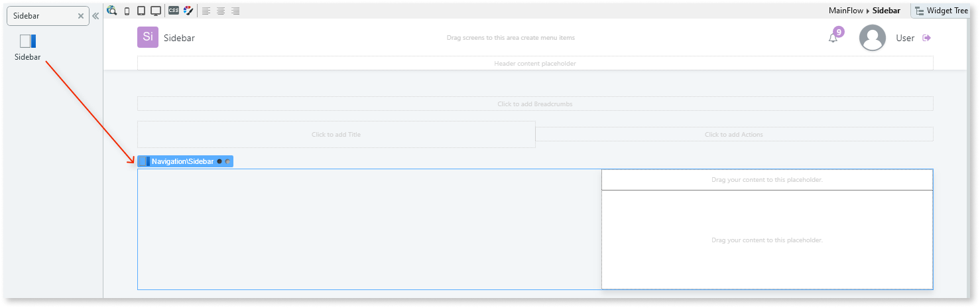Image resolution: width=980 pixels, height=308 pixels.
Task: Open the CSS style sheet editor
Action: [x=173, y=11]
